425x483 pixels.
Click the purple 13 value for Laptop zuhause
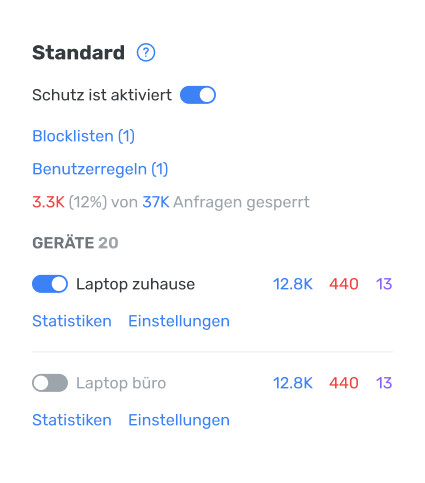click(384, 284)
